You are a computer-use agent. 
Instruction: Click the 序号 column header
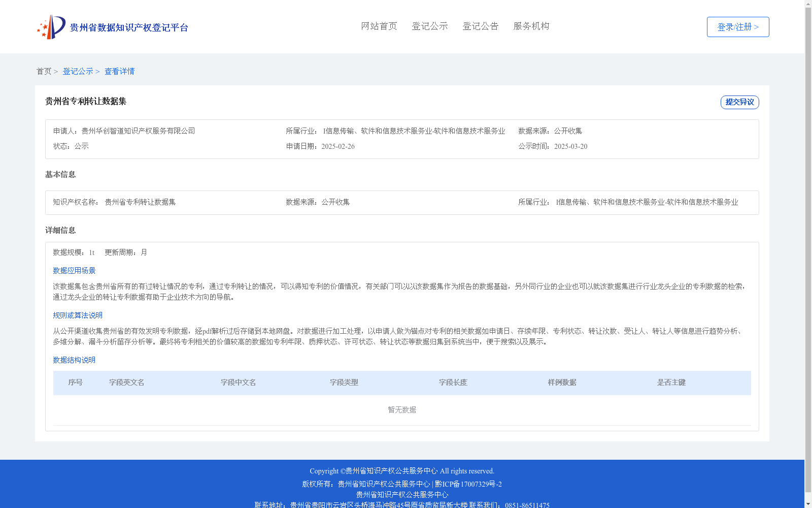[76, 383]
